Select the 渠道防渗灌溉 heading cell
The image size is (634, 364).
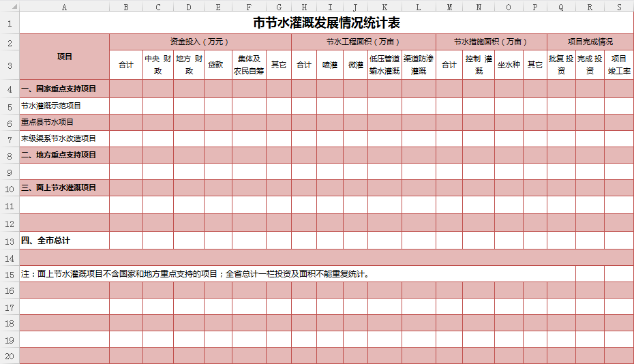(419, 65)
